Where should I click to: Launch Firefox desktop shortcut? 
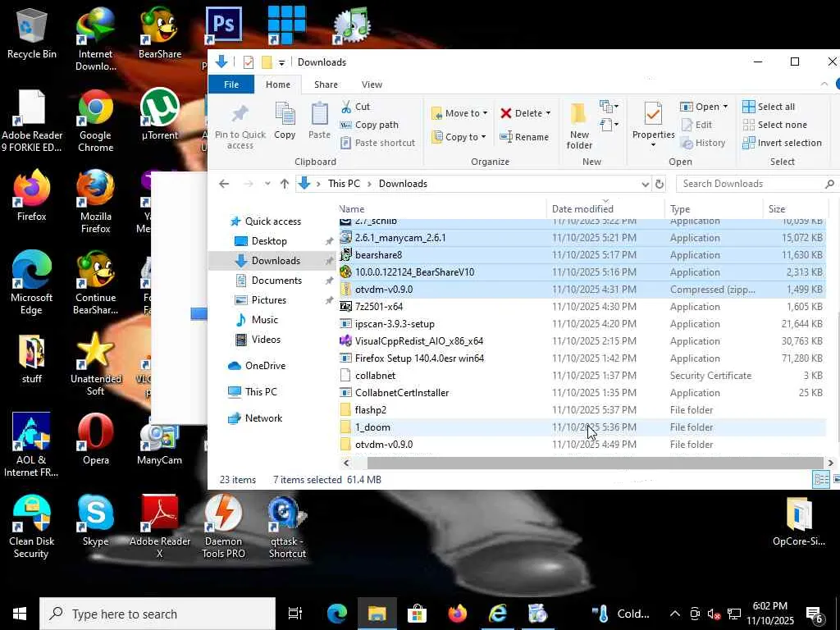click(x=32, y=195)
